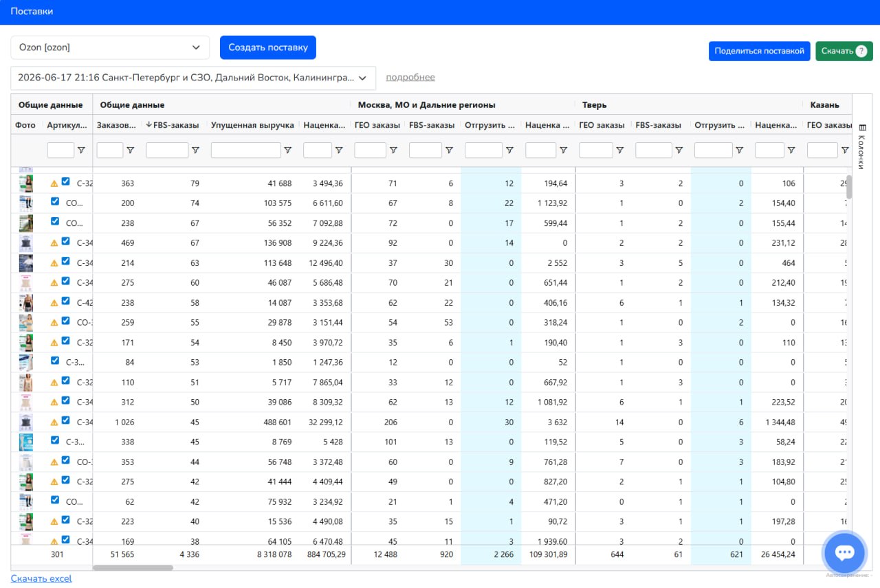
Task: Click filter icon under Упущенная выручка column
Action: [x=288, y=150]
